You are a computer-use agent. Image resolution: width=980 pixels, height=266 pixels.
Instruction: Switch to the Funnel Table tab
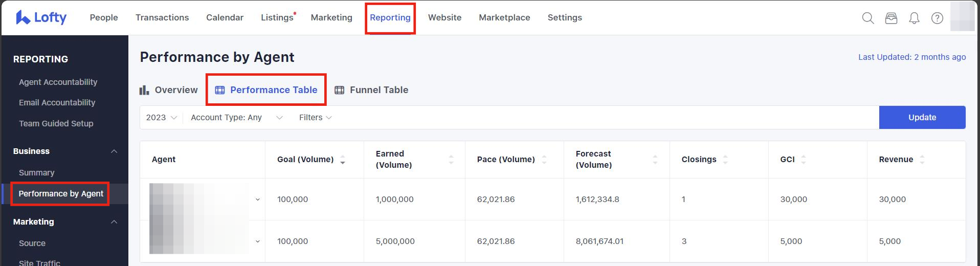tap(371, 90)
